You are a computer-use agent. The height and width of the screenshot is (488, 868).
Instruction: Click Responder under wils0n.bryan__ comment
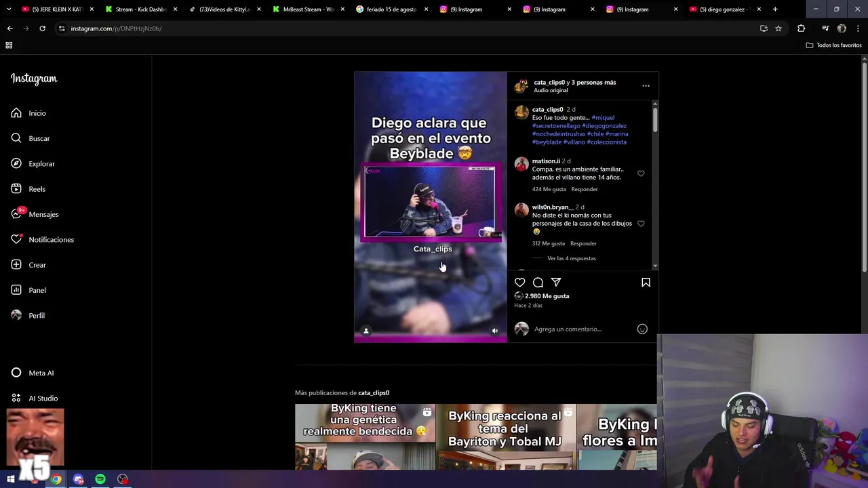pyautogui.click(x=583, y=243)
